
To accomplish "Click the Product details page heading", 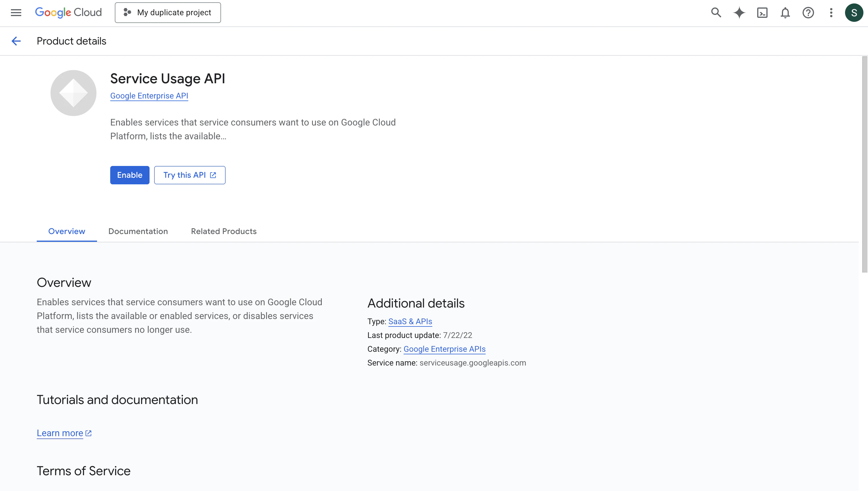I will [71, 41].
